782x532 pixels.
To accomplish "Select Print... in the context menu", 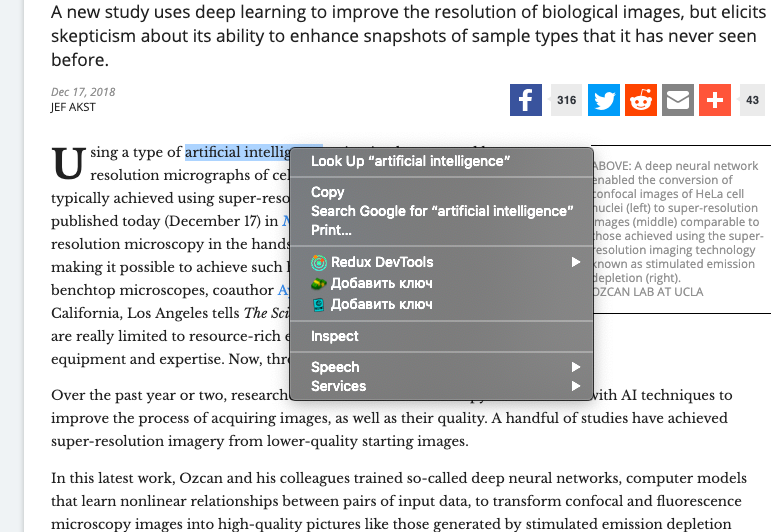I will click(331, 230).
